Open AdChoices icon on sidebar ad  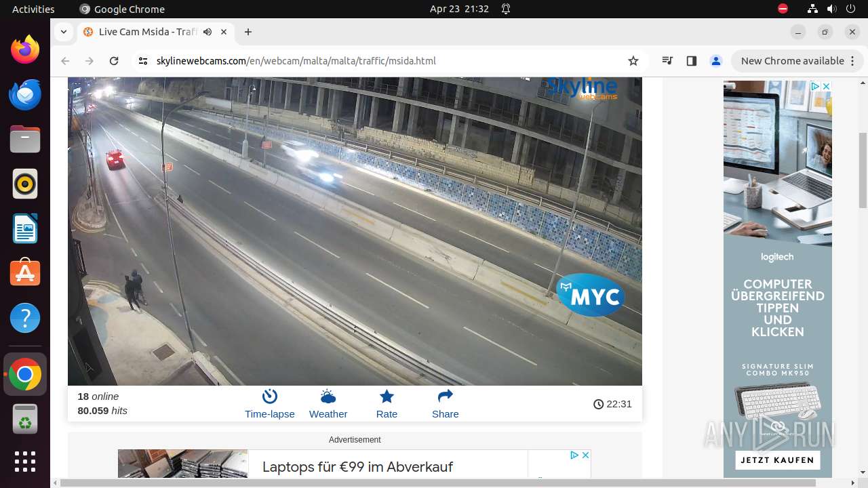(816, 86)
